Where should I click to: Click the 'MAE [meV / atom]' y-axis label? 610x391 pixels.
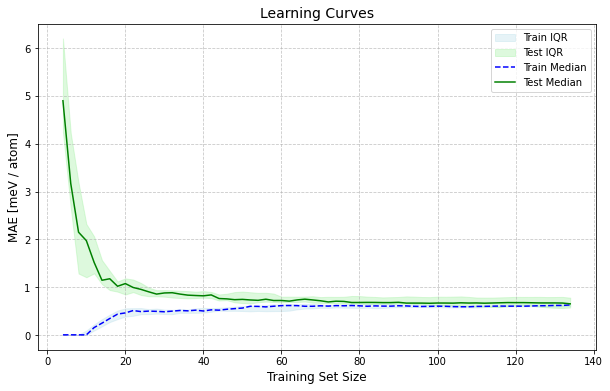click(13, 188)
